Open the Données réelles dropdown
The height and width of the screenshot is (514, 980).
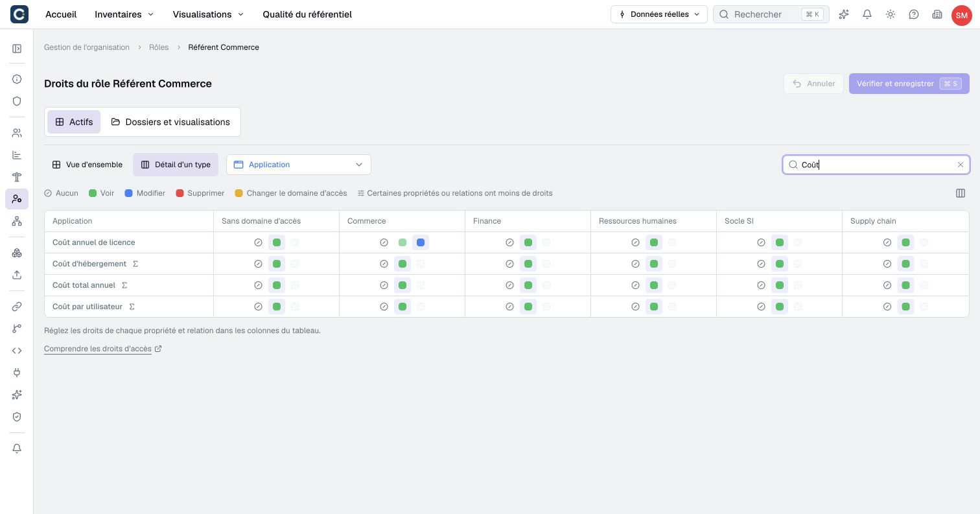pos(659,14)
